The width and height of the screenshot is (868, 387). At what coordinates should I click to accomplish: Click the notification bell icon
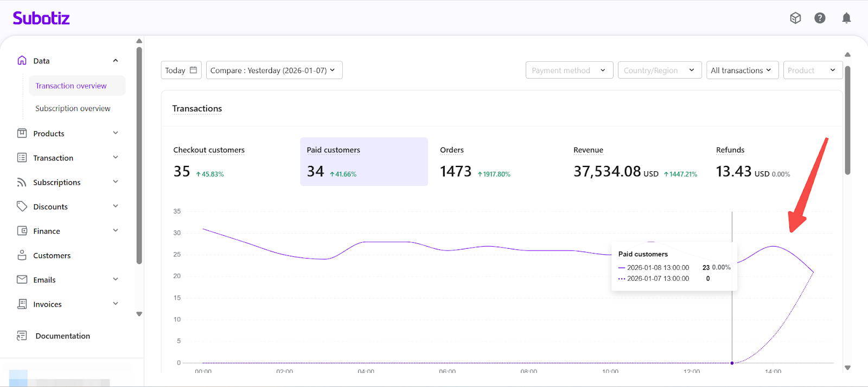846,18
